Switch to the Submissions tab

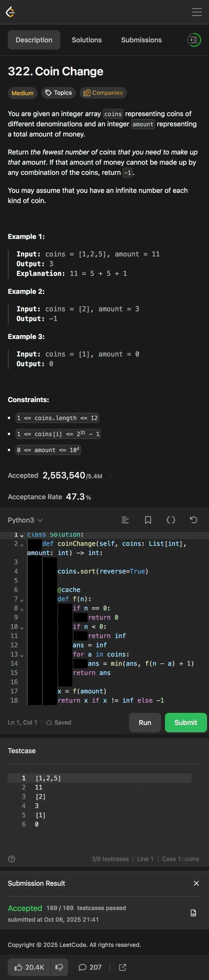(141, 40)
